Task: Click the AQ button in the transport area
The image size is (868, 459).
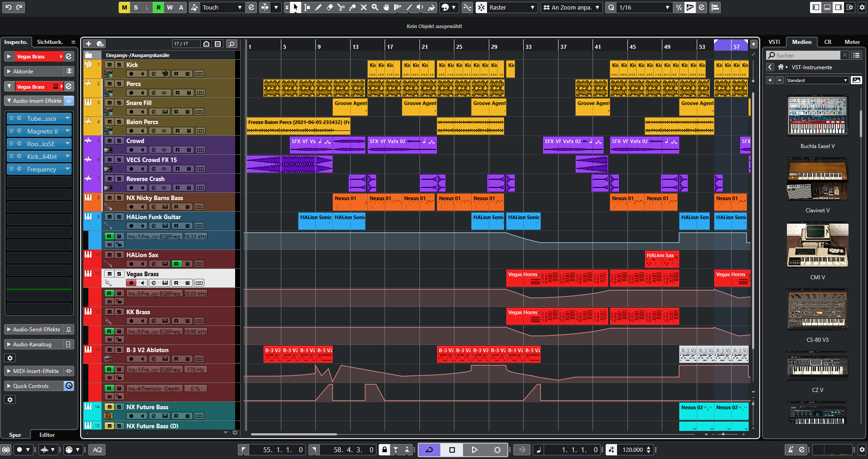Action: click(97, 449)
